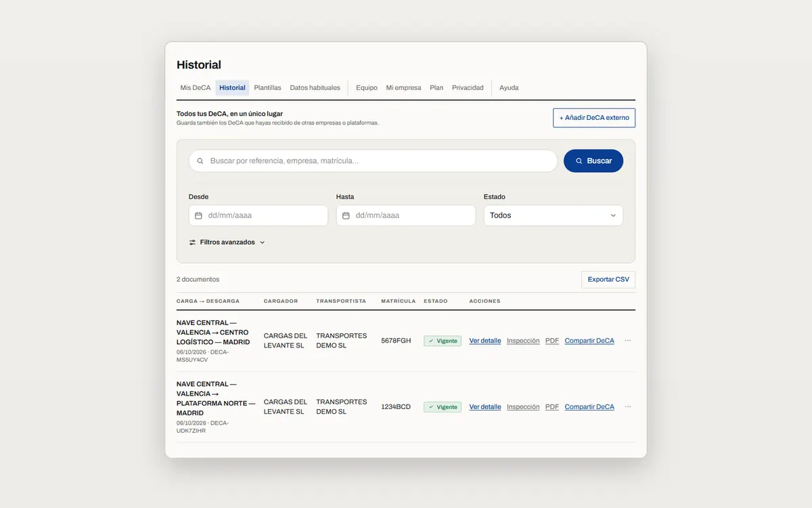Click calendar icon in Desde date field
Image resolution: width=812 pixels, height=508 pixels.
point(198,215)
